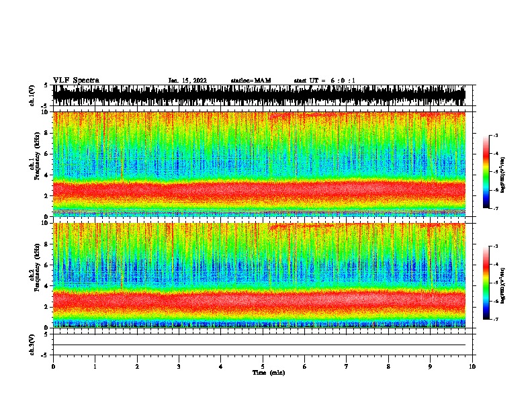The image size is (532, 411).
Task: Click time axis tick label "8"
Action: click(x=388, y=367)
